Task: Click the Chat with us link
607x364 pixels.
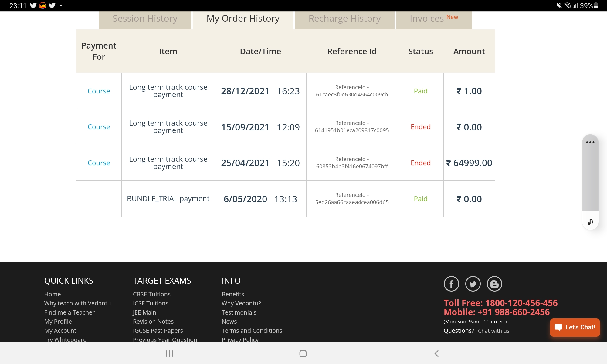Action: click(493, 331)
